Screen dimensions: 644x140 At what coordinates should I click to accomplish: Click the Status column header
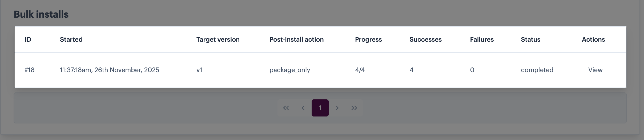pyautogui.click(x=530, y=40)
